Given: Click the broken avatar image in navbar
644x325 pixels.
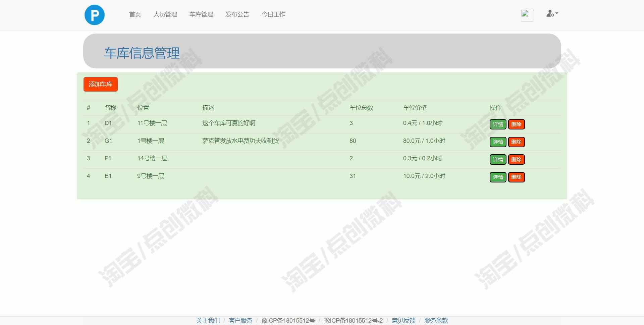Looking at the screenshot, I should (x=527, y=15).
